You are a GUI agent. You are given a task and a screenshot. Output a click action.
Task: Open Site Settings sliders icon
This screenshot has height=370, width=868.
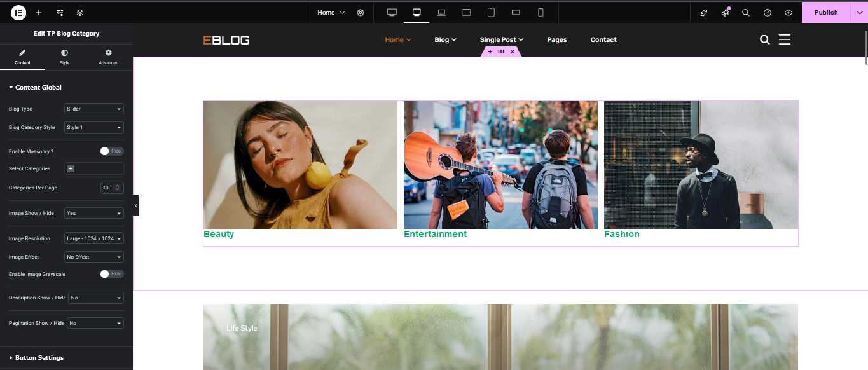tap(60, 12)
